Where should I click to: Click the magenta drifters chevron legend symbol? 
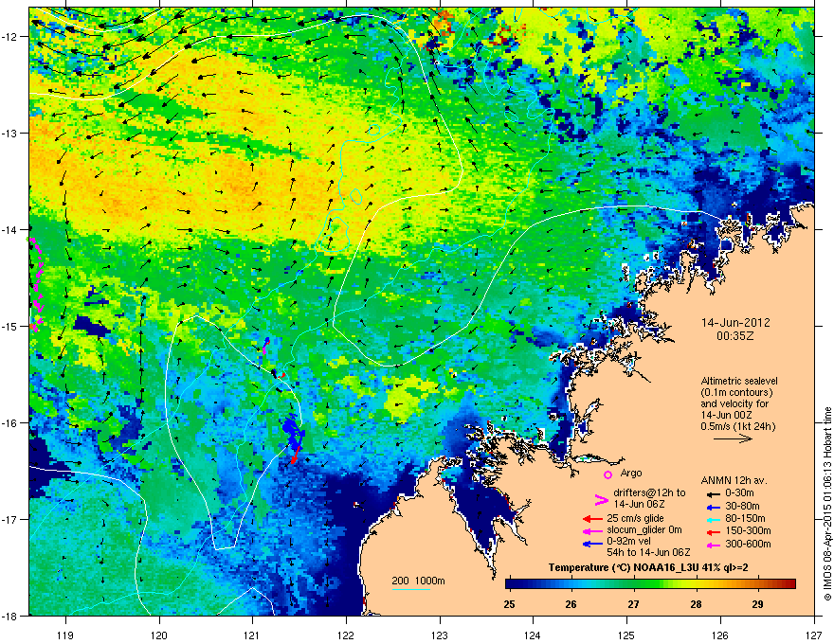point(601,499)
